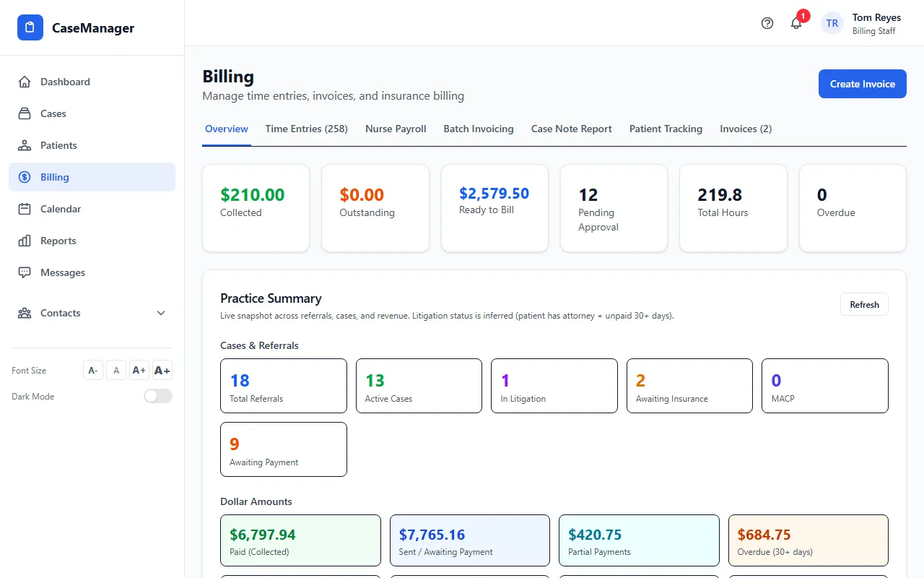The height and width of the screenshot is (578, 924).
Task: Click the 18 Total Referrals tile
Action: [284, 386]
